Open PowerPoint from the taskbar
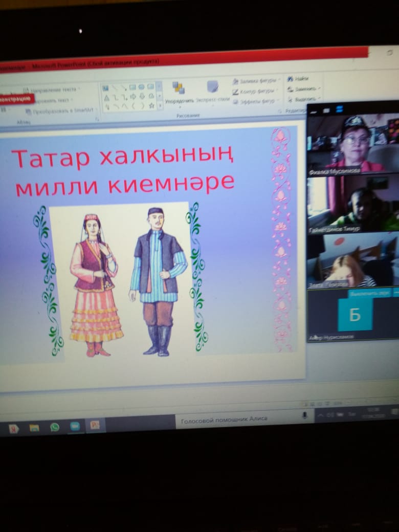This screenshot has width=399, height=532. 95,425
